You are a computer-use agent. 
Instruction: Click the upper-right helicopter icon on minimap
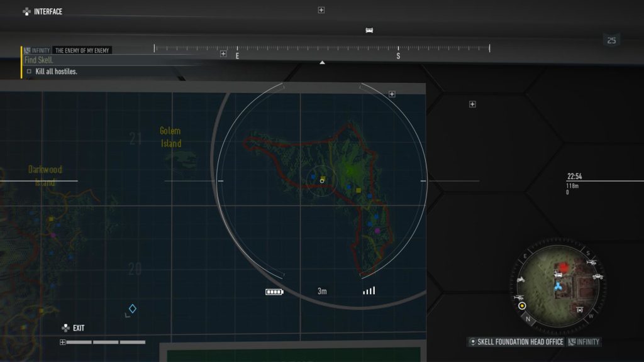click(x=591, y=262)
